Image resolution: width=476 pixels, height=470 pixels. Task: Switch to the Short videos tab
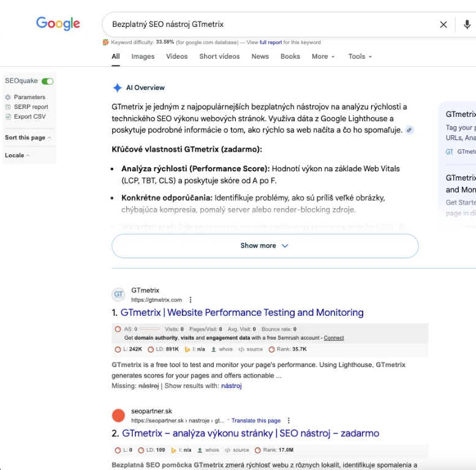[219, 56]
